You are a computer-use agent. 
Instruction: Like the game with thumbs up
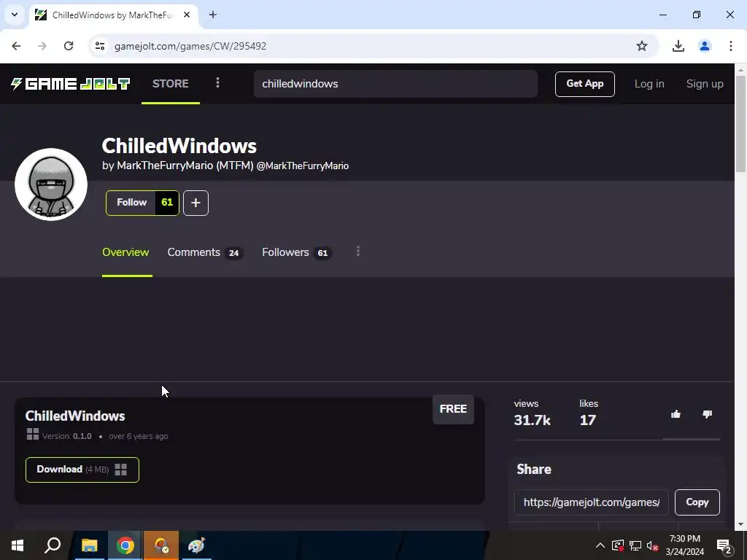tap(676, 414)
